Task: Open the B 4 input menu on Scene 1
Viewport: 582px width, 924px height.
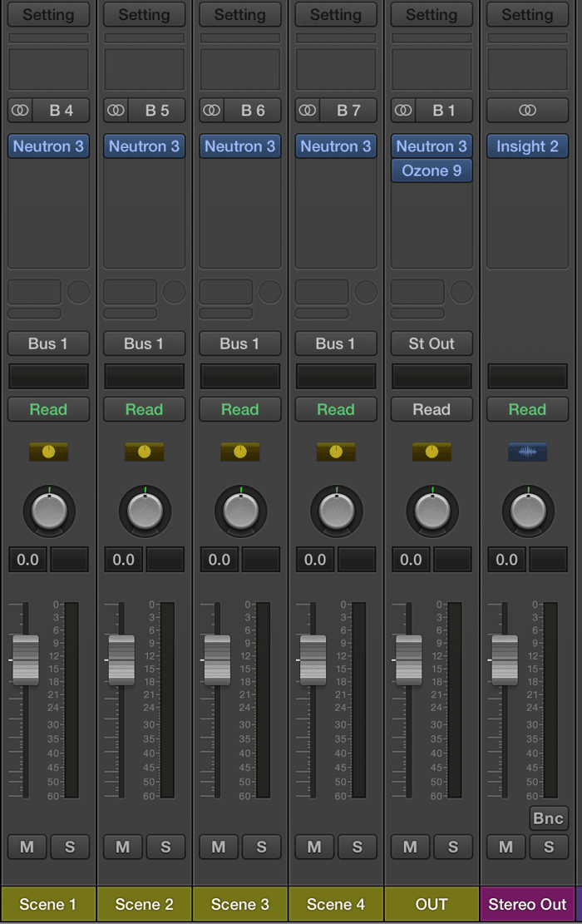Action: point(62,110)
